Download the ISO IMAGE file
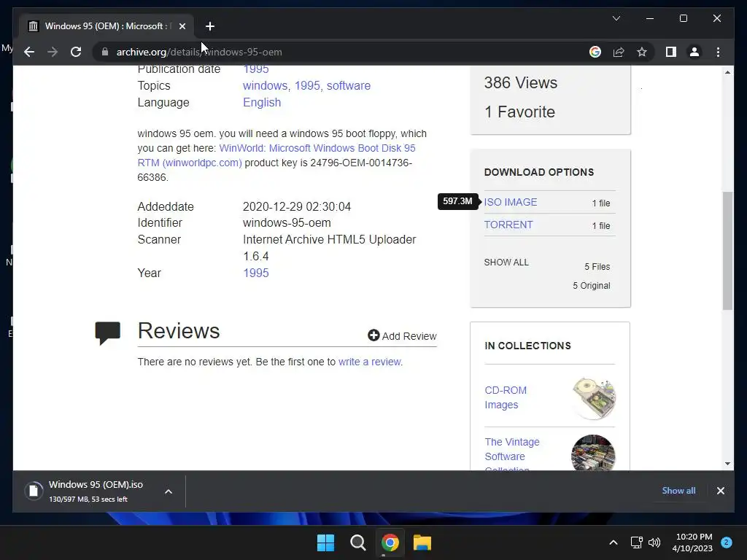747x560 pixels. coord(510,202)
